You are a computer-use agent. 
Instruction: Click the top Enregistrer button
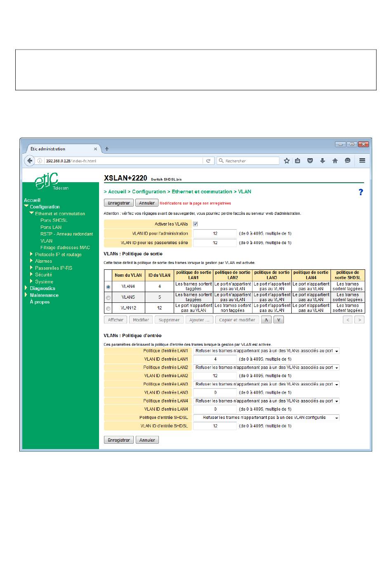pos(119,203)
